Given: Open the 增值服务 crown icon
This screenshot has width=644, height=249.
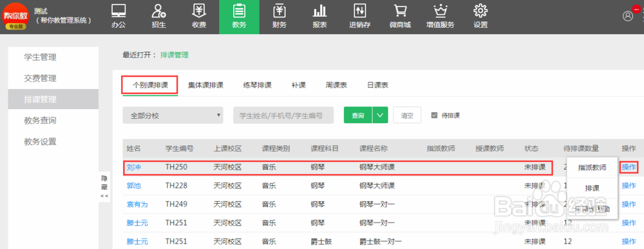Looking at the screenshot, I should 440,11.
